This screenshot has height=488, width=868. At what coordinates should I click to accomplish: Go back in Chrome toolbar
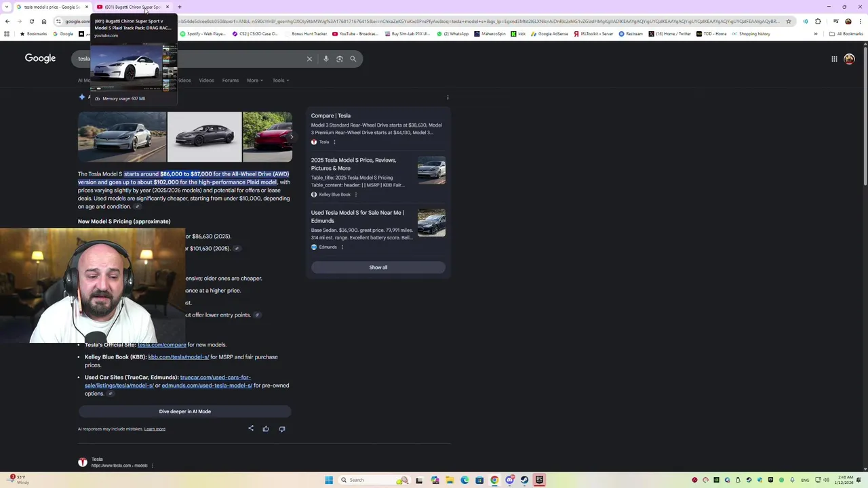(x=7, y=21)
